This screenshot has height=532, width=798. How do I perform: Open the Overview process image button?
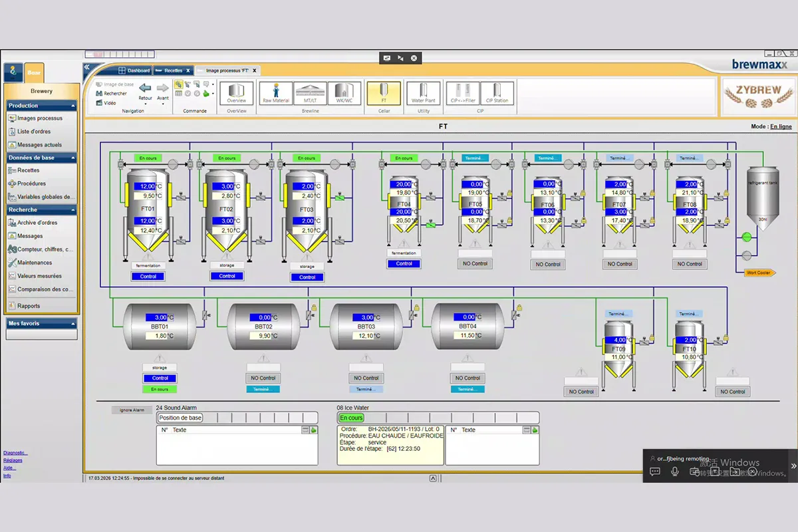click(x=237, y=93)
